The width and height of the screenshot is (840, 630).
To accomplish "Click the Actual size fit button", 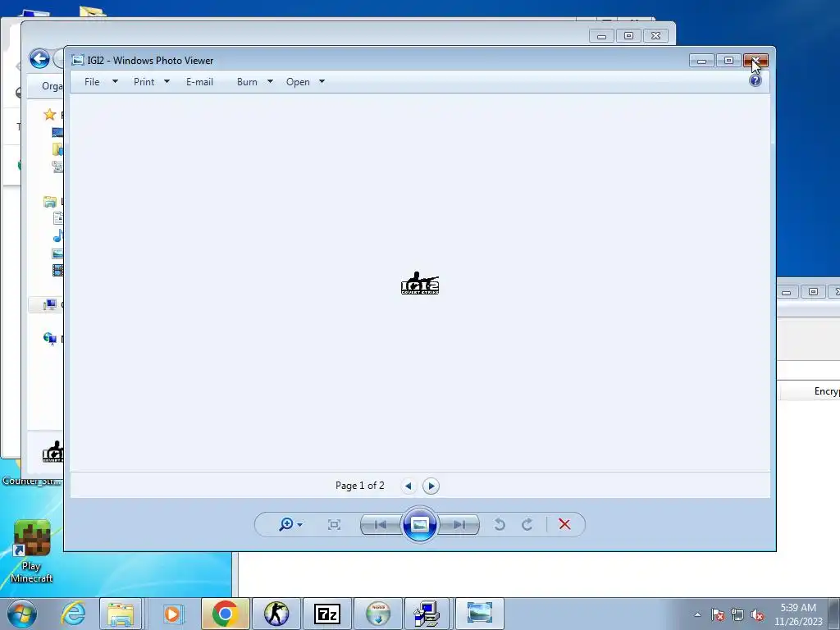I will pos(334,524).
